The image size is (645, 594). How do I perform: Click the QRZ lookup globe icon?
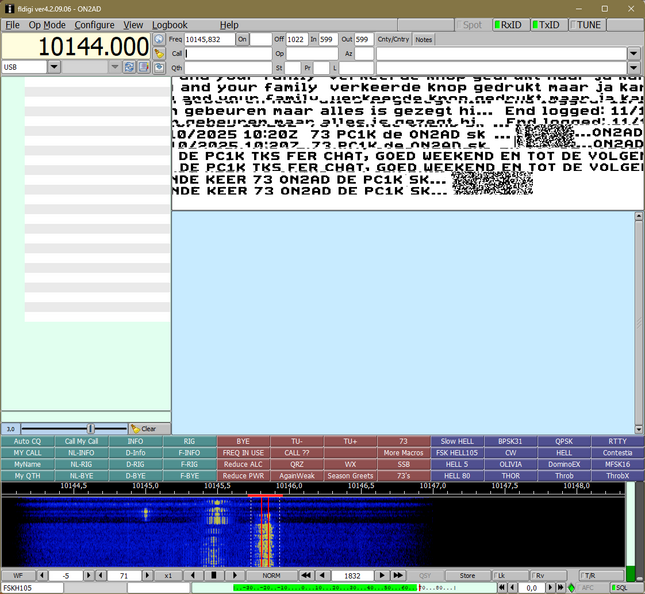pyautogui.click(x=159, y=39)
